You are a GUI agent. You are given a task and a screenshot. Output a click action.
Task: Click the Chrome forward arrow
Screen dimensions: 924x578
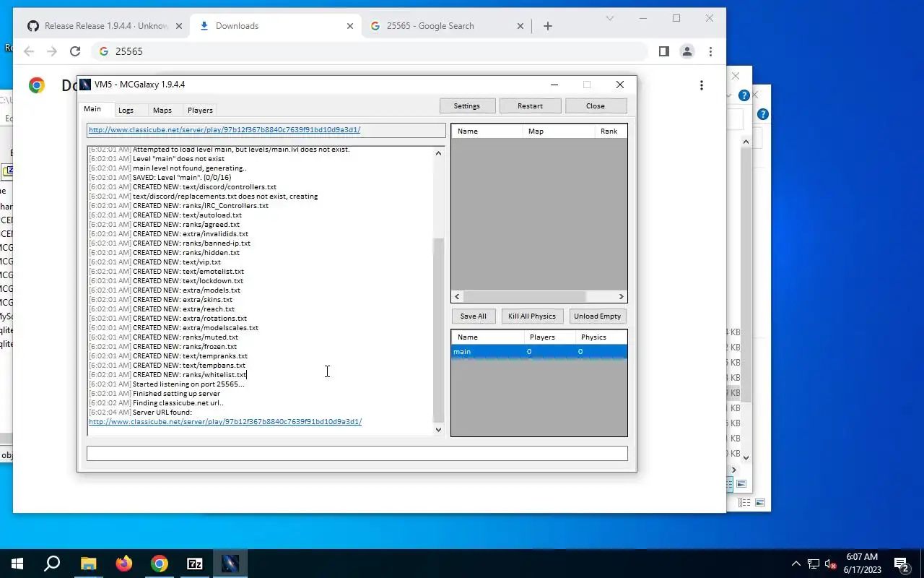52,51
